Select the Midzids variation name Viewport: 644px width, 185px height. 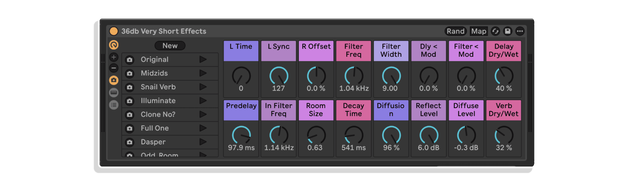[x=154, y=73]
